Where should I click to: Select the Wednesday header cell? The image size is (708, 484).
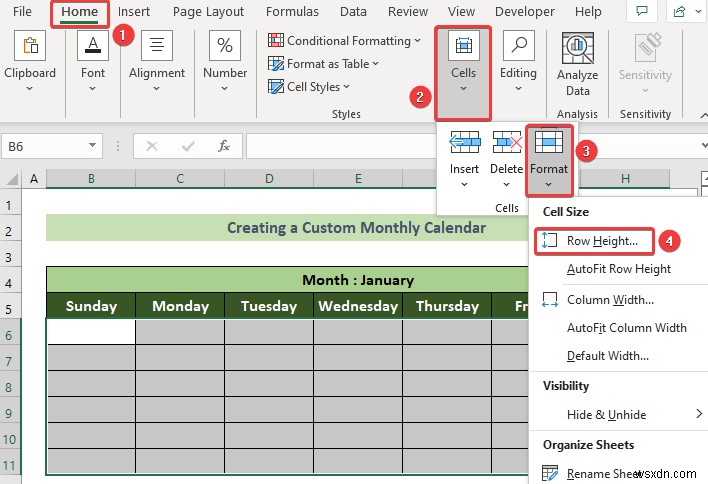pyautogui.click(x=358, y=306)
